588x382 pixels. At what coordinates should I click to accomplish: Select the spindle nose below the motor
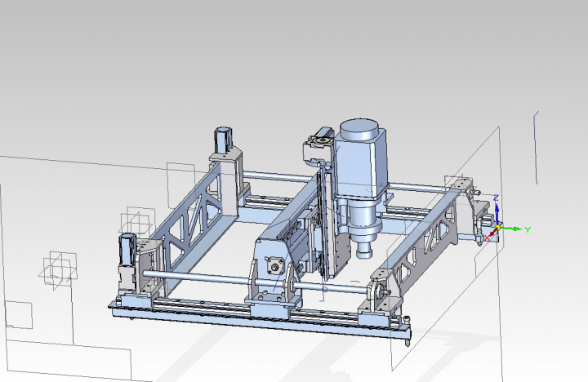pyautogui.click(x=363, y=249)
